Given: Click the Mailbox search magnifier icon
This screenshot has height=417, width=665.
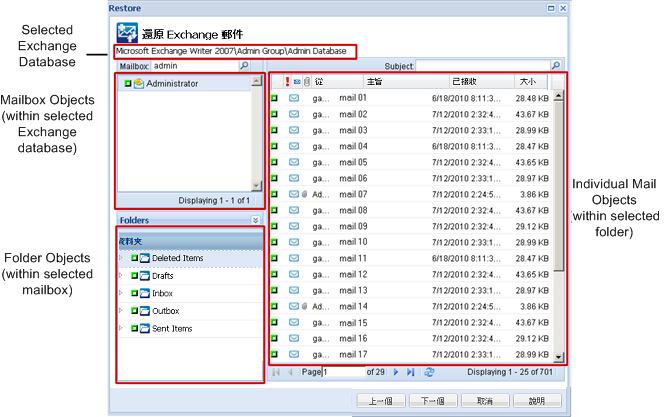Looking at the screenshot, I should click(x=244, y=66).
